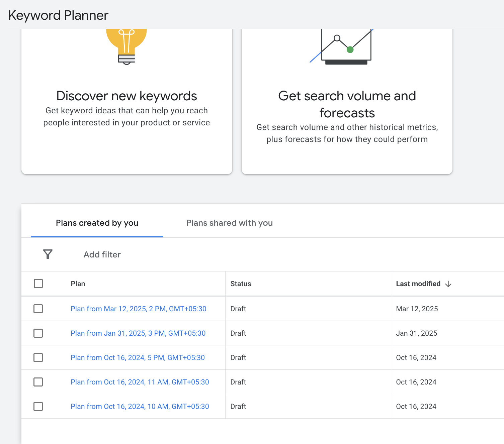This screenshot has width=504, height=444.
Task: Select checkbox for Oct 16, 10 AM plan
Action: (x=38, y=406)
